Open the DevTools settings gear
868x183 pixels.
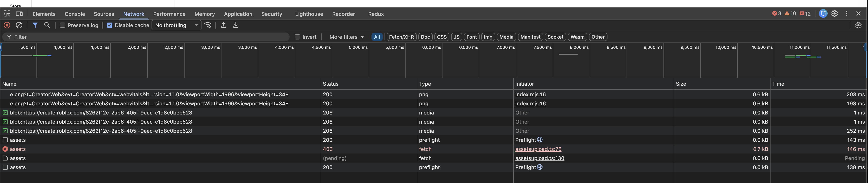pyautogui.click(x=835, y=13)
